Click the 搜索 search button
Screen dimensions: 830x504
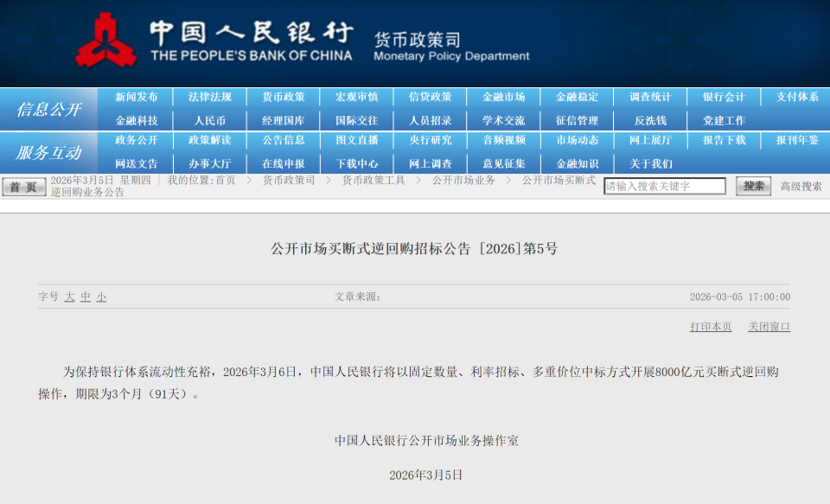click(x=751, y=185)
